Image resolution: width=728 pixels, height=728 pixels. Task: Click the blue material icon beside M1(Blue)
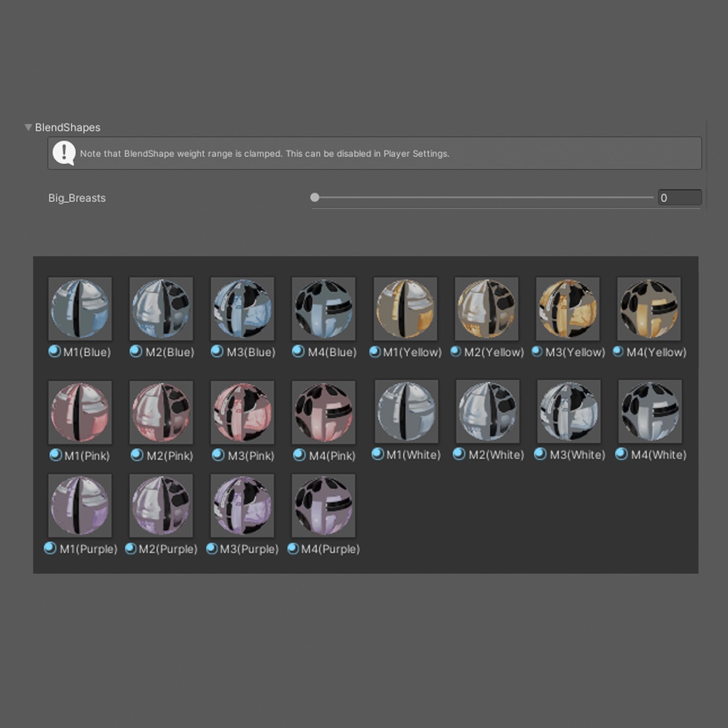click(x=54, y=351)
